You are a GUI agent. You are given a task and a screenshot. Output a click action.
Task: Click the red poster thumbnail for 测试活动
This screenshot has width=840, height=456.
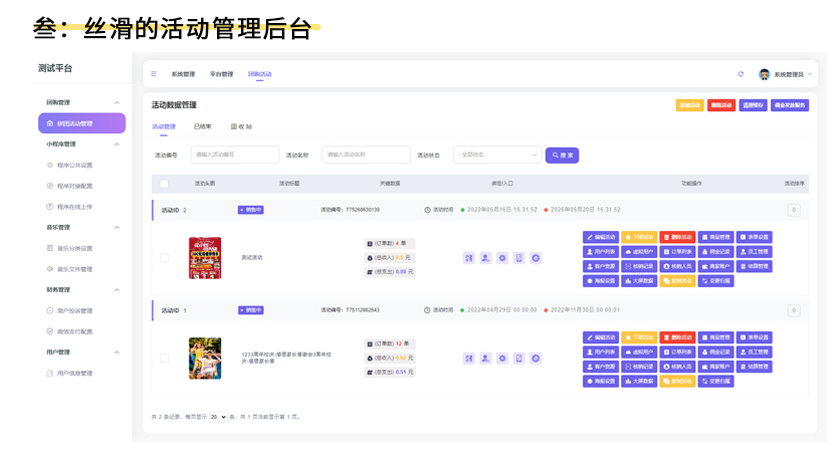click(x=204, y=258)
